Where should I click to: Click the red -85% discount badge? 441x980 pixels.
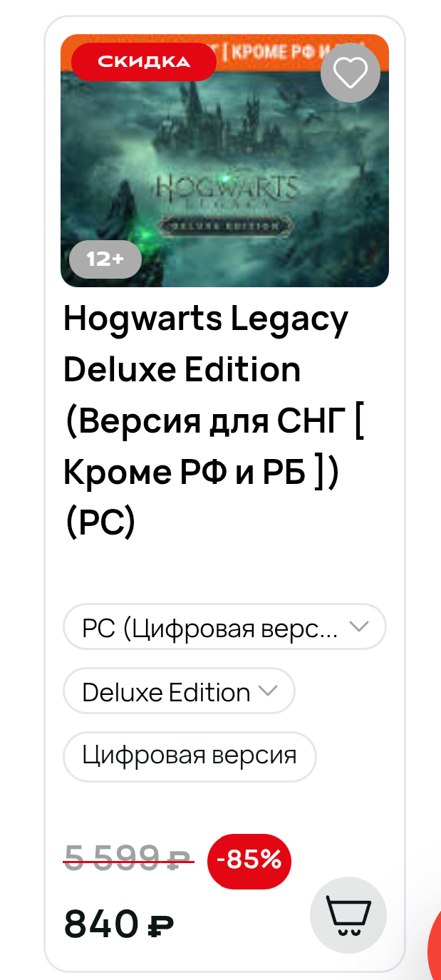coord(249,861)
